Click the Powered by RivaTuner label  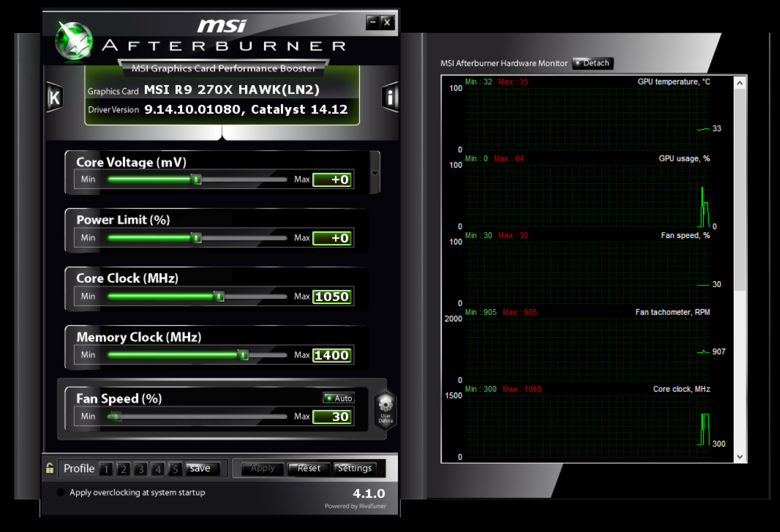tap(355, 506)
